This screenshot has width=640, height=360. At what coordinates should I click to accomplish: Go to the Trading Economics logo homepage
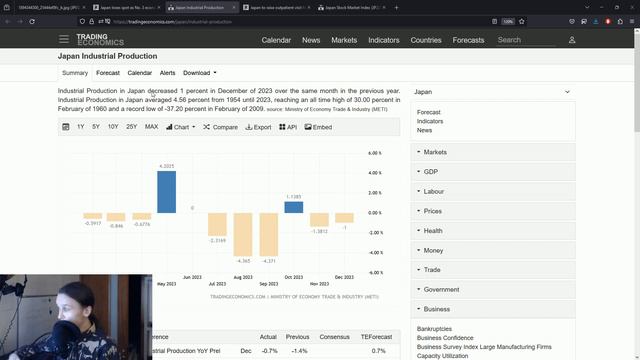100,40
